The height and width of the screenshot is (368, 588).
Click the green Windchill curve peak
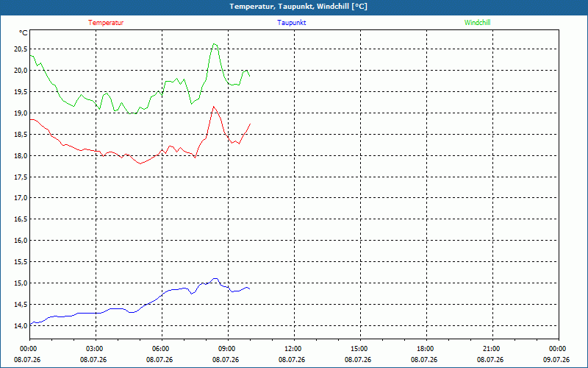[214, 44]
